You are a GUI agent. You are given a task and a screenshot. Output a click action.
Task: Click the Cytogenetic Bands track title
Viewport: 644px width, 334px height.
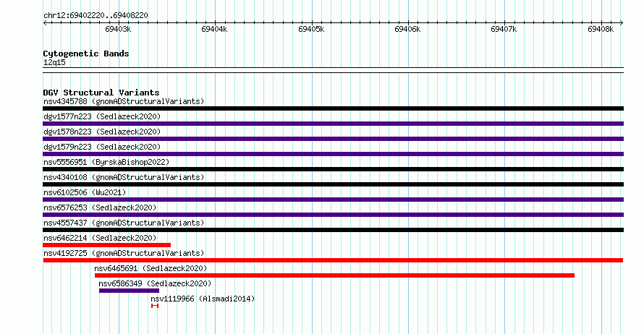click(x=86, y=53)
